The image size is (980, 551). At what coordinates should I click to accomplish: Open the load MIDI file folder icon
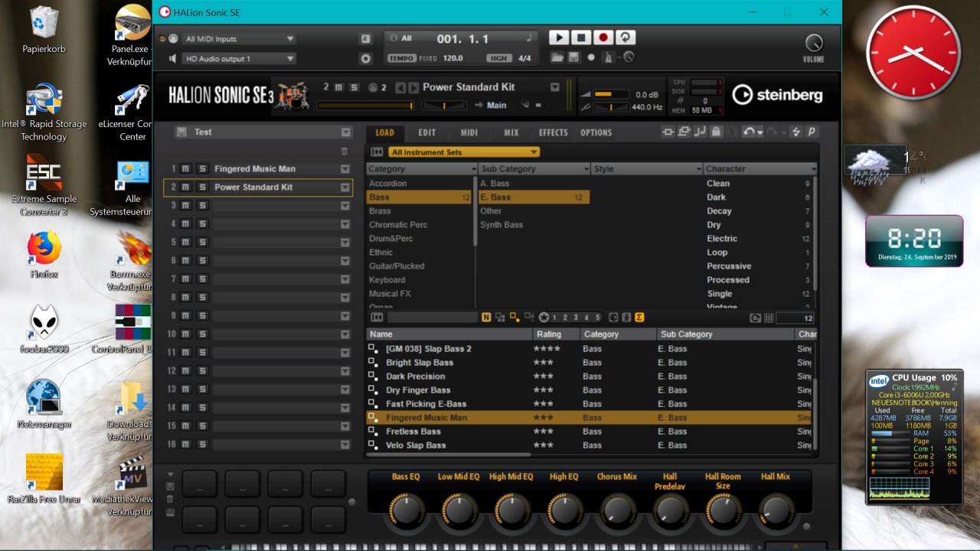pos(557,57)
